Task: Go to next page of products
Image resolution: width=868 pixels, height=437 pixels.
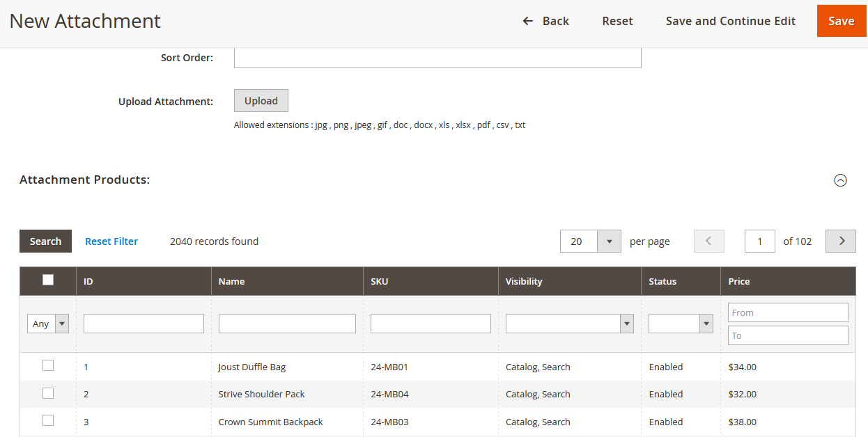Action: [840, 241]
